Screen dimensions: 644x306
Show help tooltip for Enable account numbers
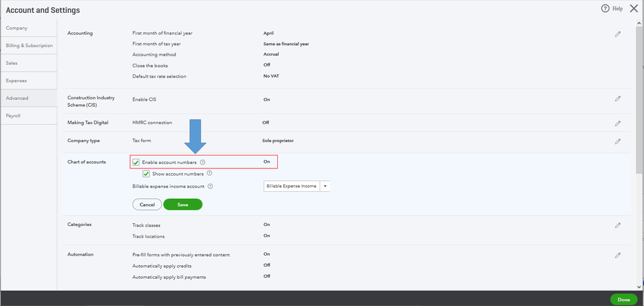click(x=202, y=162)
